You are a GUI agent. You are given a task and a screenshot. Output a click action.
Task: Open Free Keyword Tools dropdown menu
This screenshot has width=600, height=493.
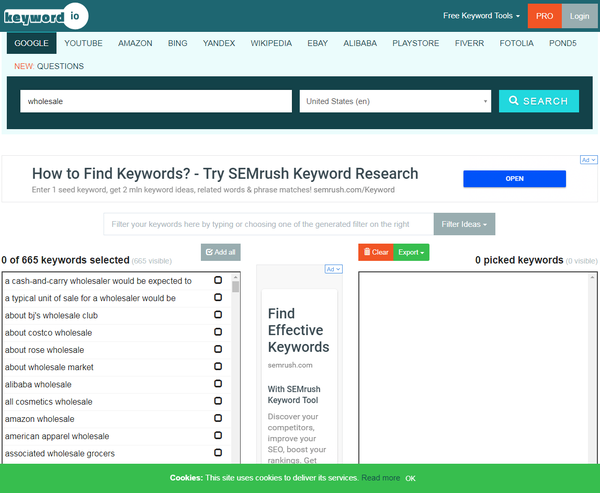coord(481,16)
